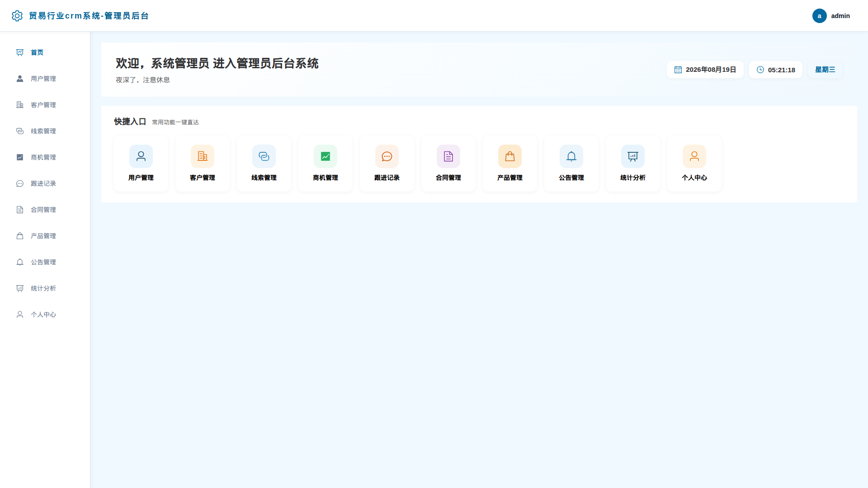
Task: Click the time text 05:21:18
Action: coord(781,70)
